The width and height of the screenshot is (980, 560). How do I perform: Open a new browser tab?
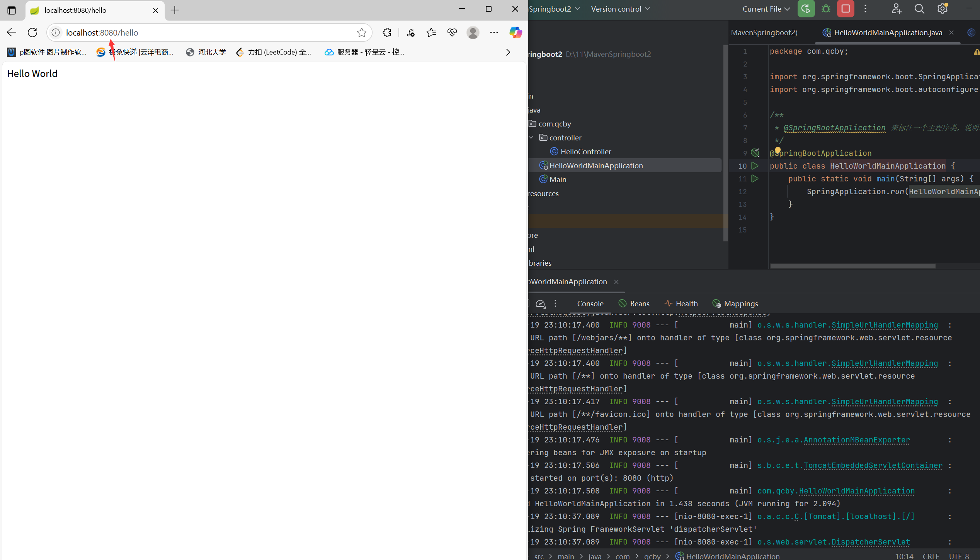click(x=175, y=10)
